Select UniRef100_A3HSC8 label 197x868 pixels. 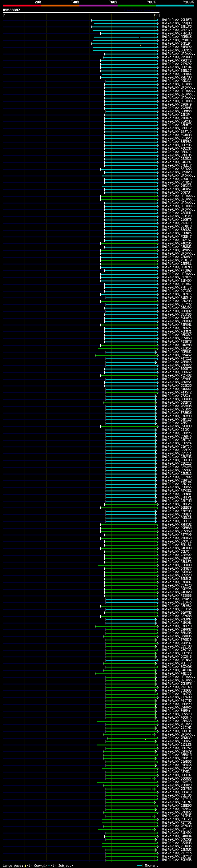pos(176,721)
